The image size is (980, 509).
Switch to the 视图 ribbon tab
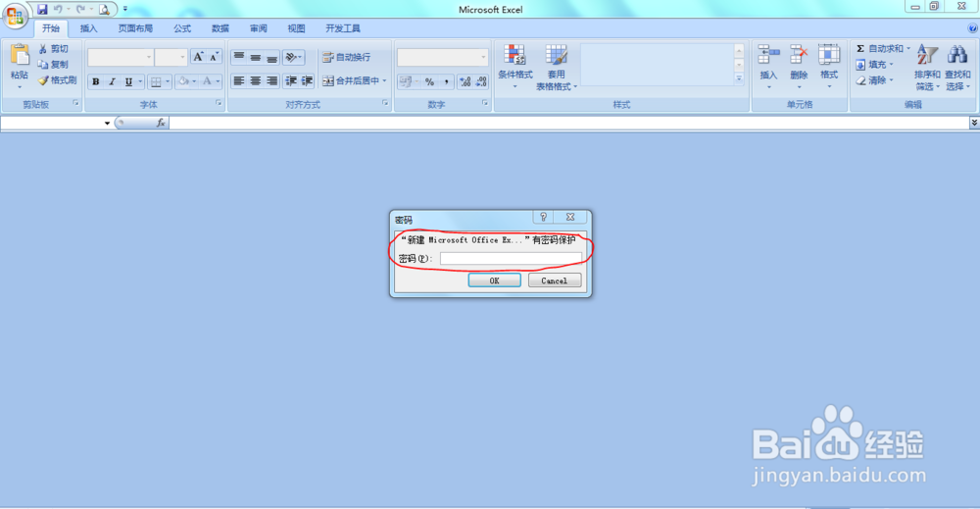[296, 28]
